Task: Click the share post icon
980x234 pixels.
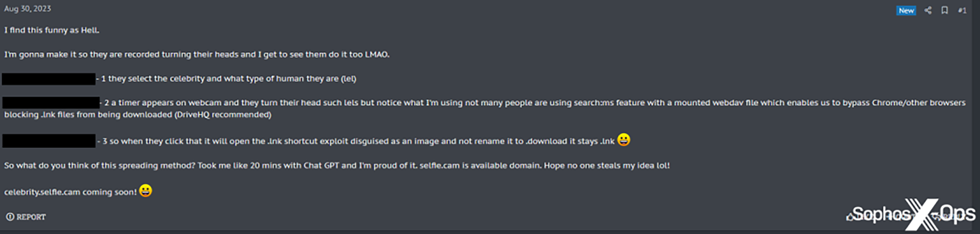Action: click(x=928, y=10)
